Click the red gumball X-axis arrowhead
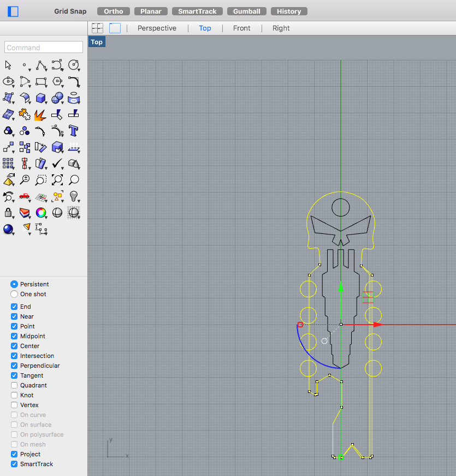The image size is (456, 476). click(378, 325)
